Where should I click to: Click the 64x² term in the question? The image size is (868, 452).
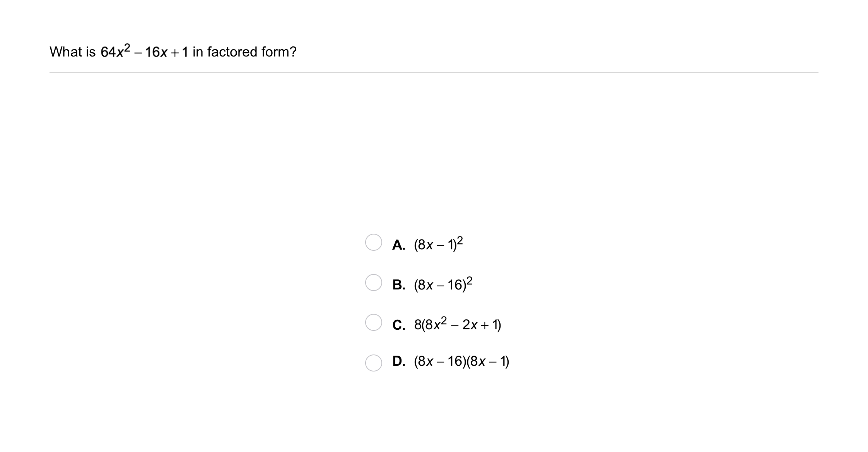pyautogui.click(x=115, y=51)
